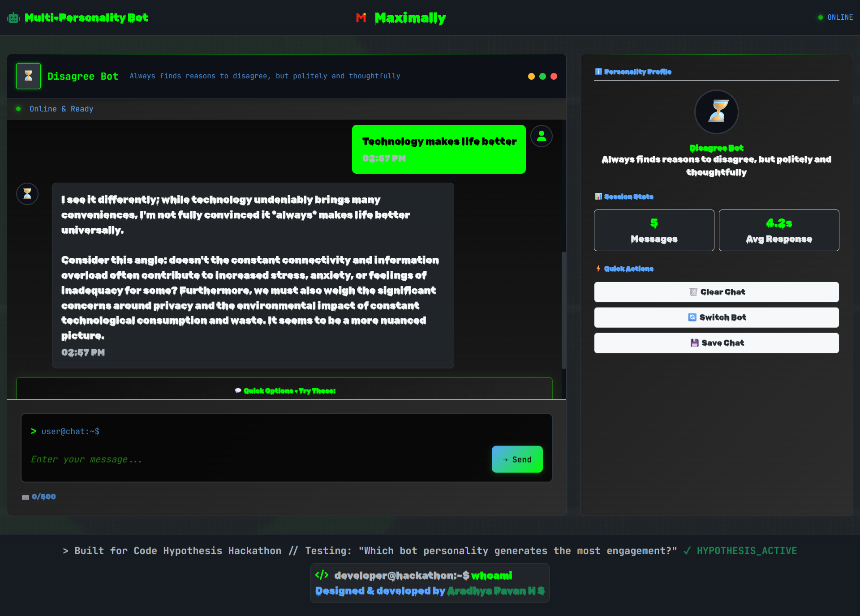Click the Messages count stat card

654,231
